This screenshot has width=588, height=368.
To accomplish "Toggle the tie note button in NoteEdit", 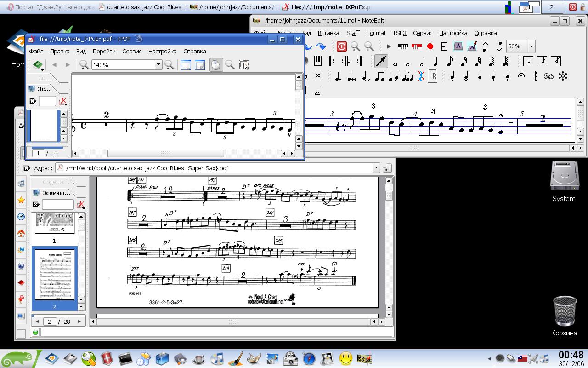I will [x=366, y=76].
